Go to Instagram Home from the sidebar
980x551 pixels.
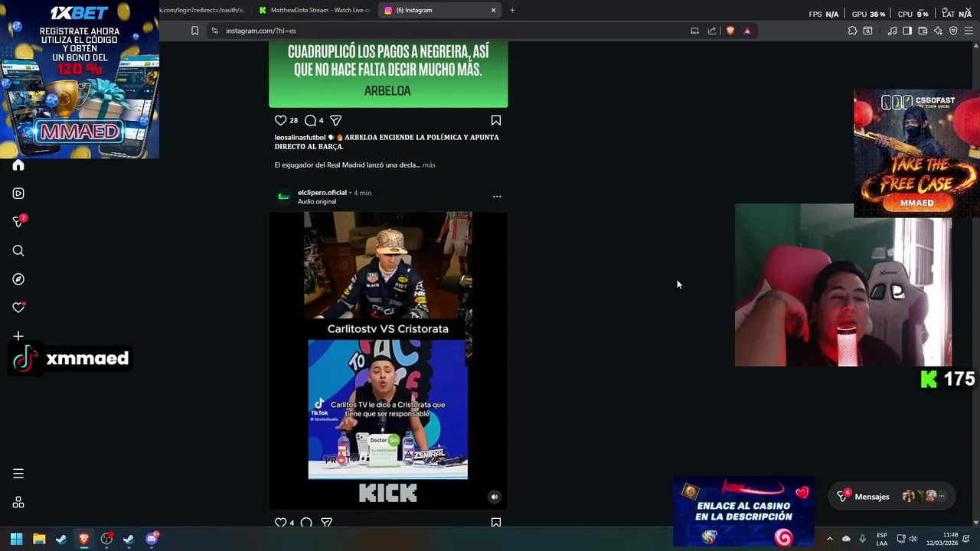[18, 165]
